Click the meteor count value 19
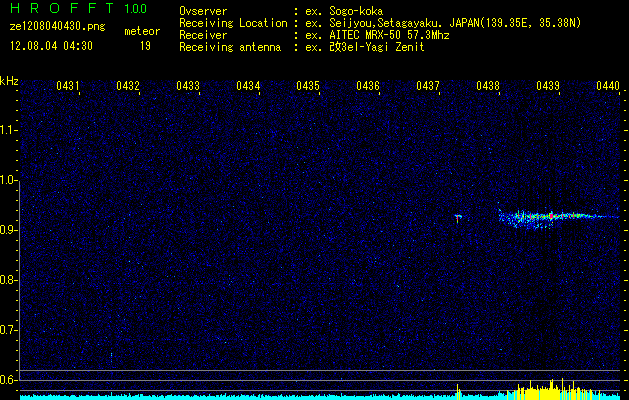This screenshot has width=629, height=400. (x=145, y=46)
